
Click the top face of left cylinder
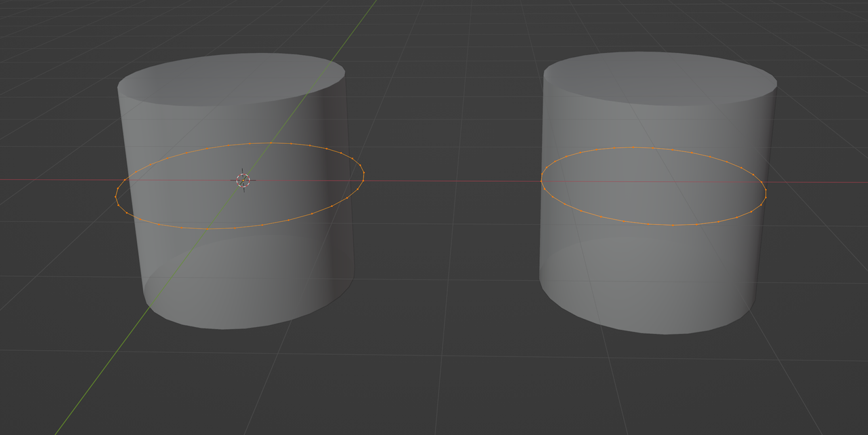pos(231,79)
